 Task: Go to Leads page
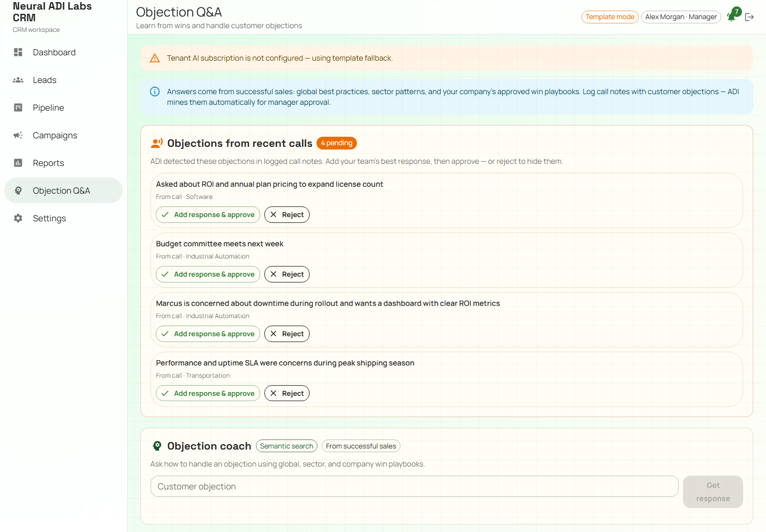(x=63, y=80)
